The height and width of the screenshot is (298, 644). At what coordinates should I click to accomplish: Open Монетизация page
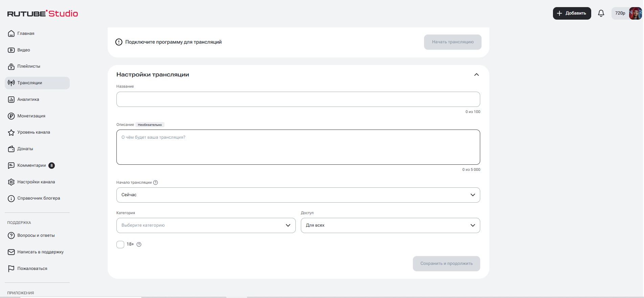(37, 116)
